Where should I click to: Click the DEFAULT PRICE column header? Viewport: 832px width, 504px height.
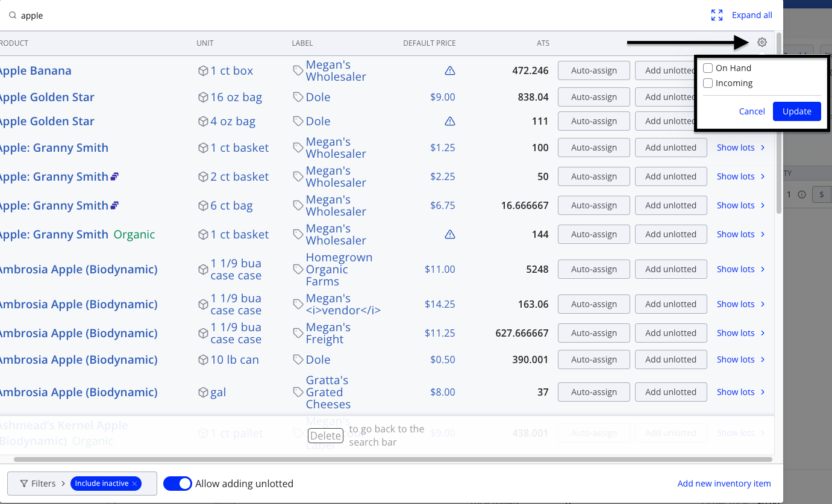tap(430, 43)
